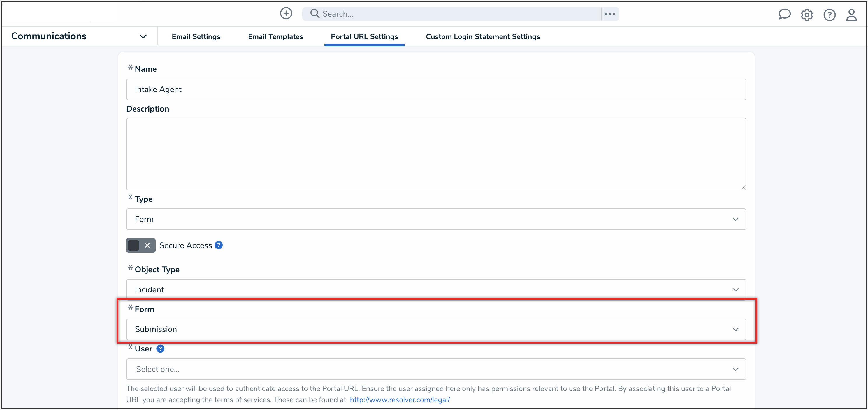Click the help question mark icon
The image size is (868, 410).
click(x=830, y=15)
